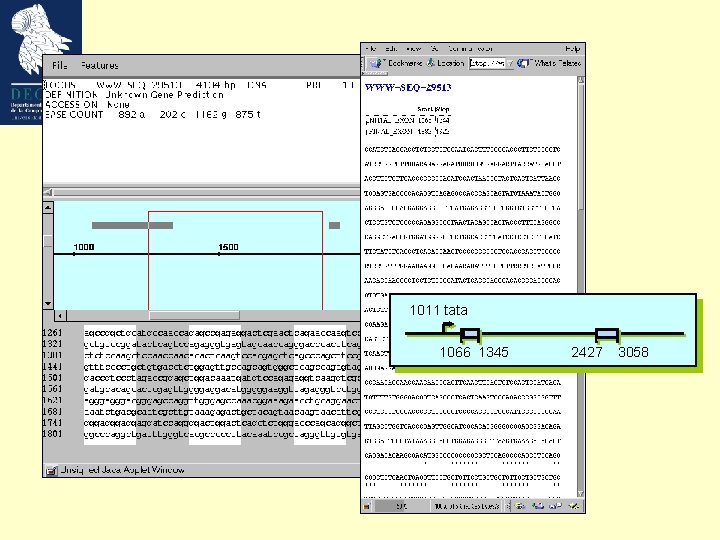Click the toolbar grip handle left of Bookmarks
This screenshot has width=720, height=540.
point(364,63)
